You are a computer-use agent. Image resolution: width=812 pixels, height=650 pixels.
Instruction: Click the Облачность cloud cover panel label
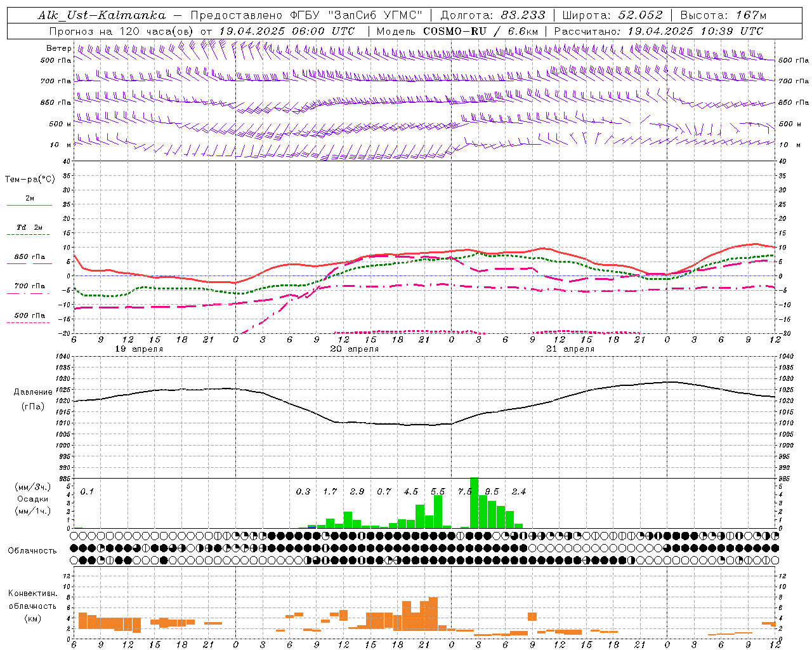pos(32,551)
